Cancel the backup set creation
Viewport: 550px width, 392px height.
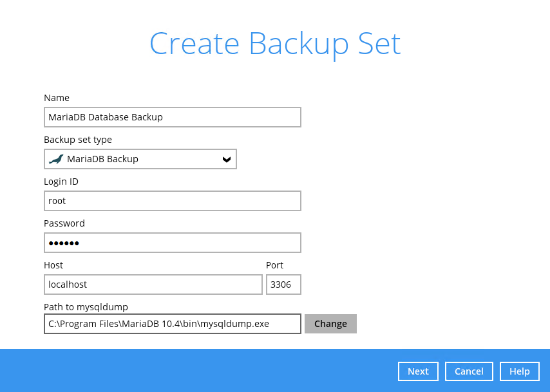point(469,371)
